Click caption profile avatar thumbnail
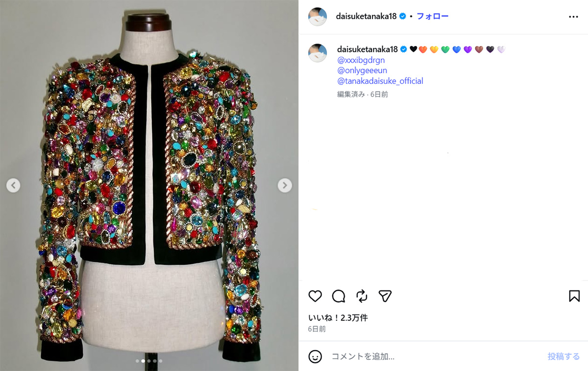 pyautogui.click(x=318, y=53)
